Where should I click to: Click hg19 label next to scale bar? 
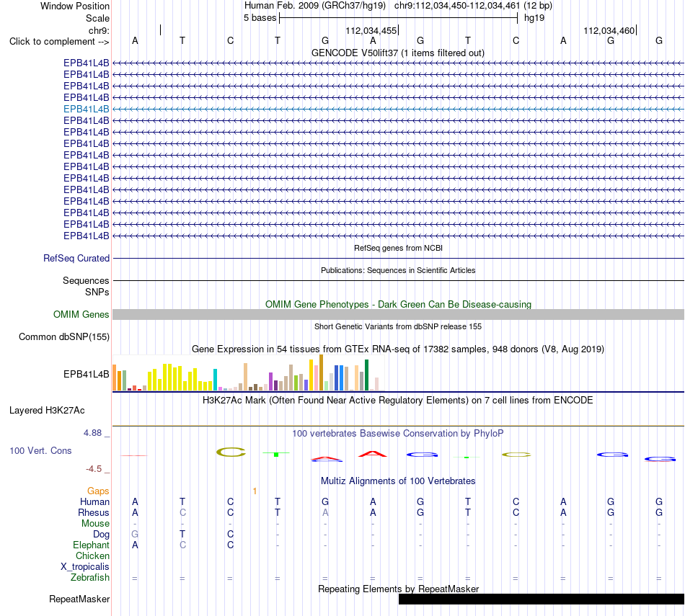click(534, 18)
